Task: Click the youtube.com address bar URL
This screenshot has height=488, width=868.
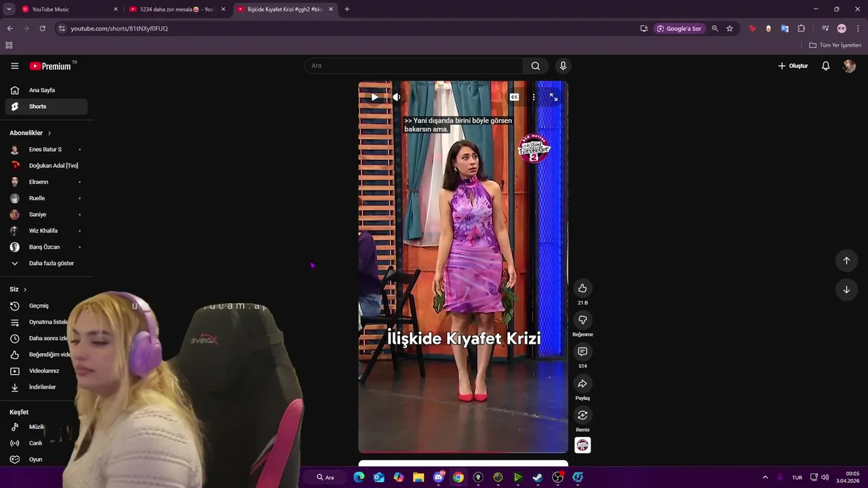Action: tap(119, 28)
